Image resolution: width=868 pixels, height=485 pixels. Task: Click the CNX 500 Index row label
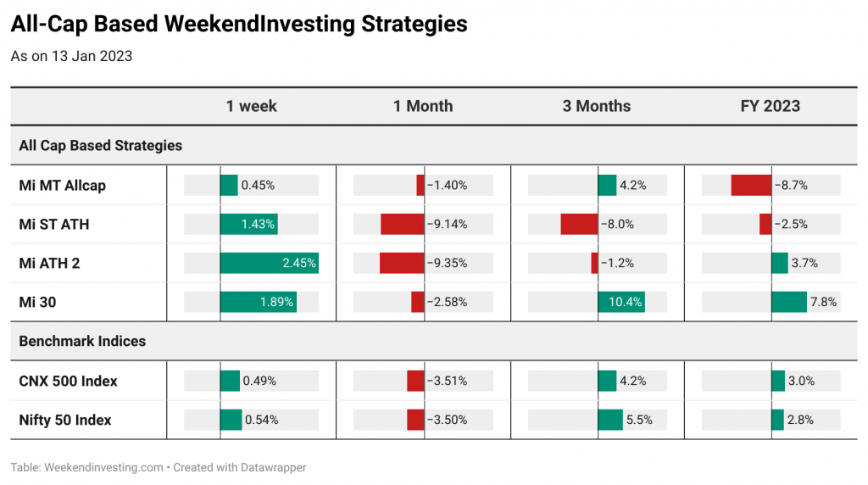coord(68,381)
